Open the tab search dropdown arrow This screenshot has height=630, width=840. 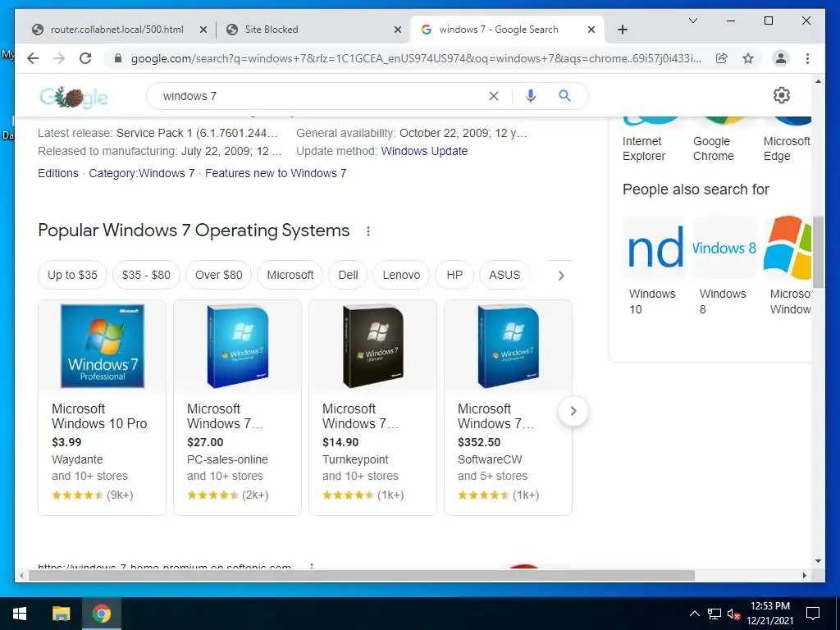[692, 21]
